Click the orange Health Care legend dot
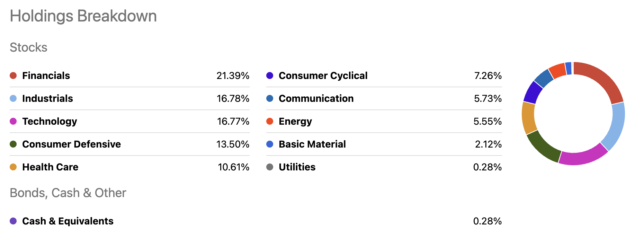 13,167
